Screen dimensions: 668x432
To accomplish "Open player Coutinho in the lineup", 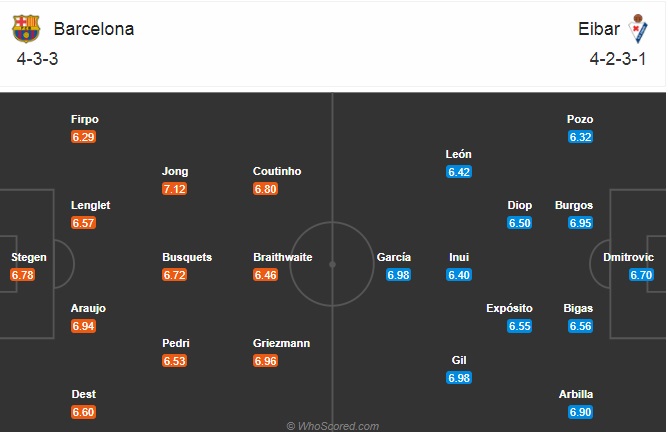I will click(x=277, y=171).
